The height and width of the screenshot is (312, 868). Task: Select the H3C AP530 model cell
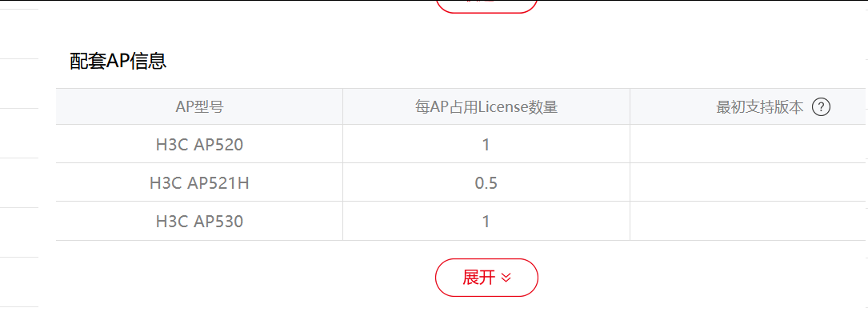pos(199,222)
